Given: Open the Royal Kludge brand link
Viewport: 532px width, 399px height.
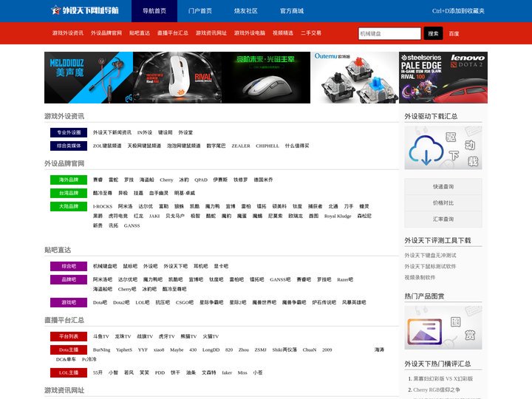Looking at the screenshot, I should [338, 216].
